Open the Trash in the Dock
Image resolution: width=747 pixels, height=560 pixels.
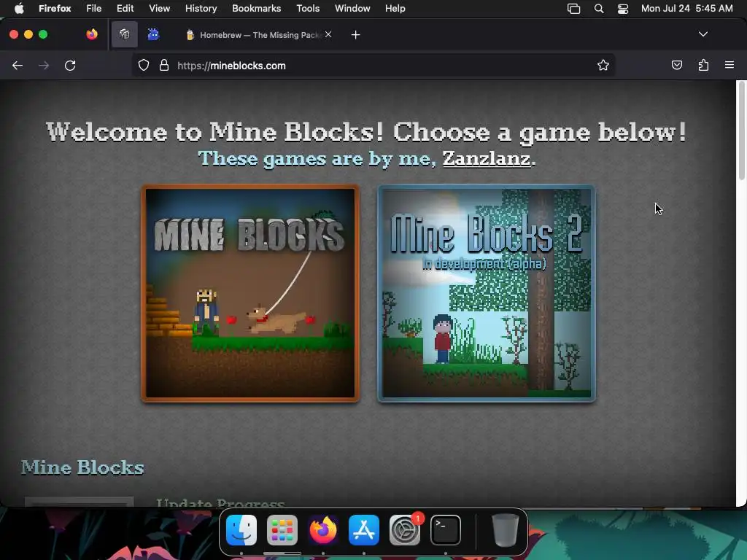pos(505,530)
